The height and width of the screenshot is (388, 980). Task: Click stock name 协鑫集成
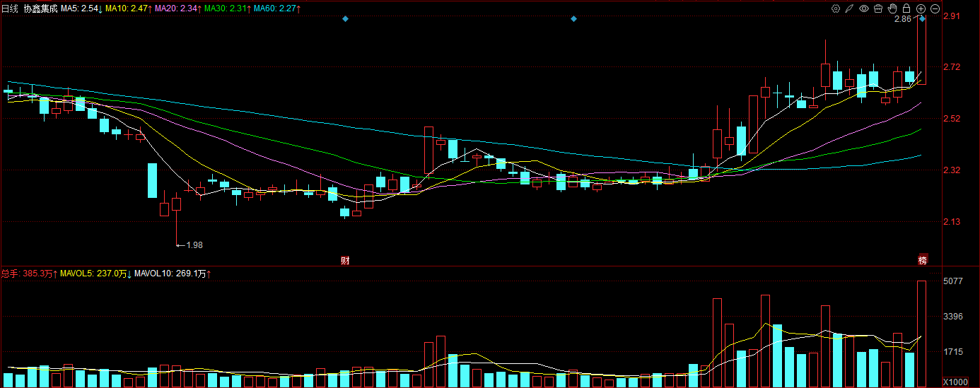tap(40, 8)
